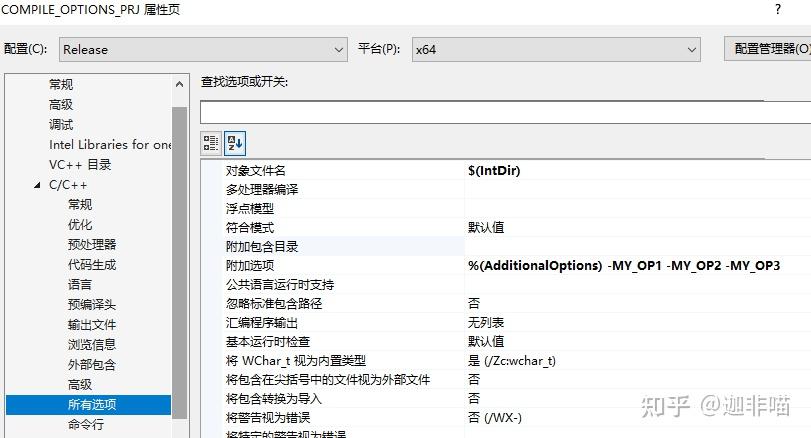Click 否 value of 将包含转换为导入

(474, 399)
